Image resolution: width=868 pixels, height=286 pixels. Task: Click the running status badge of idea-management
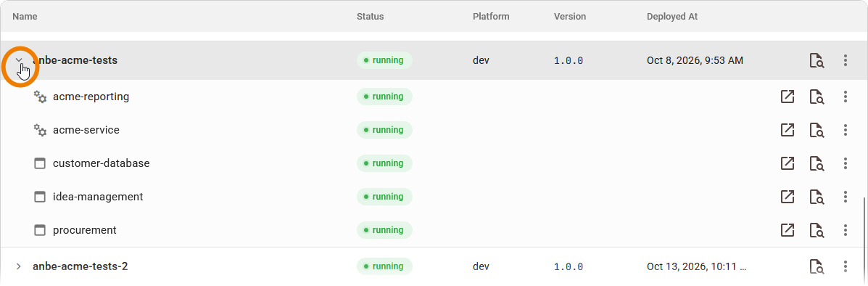(385, 197)
